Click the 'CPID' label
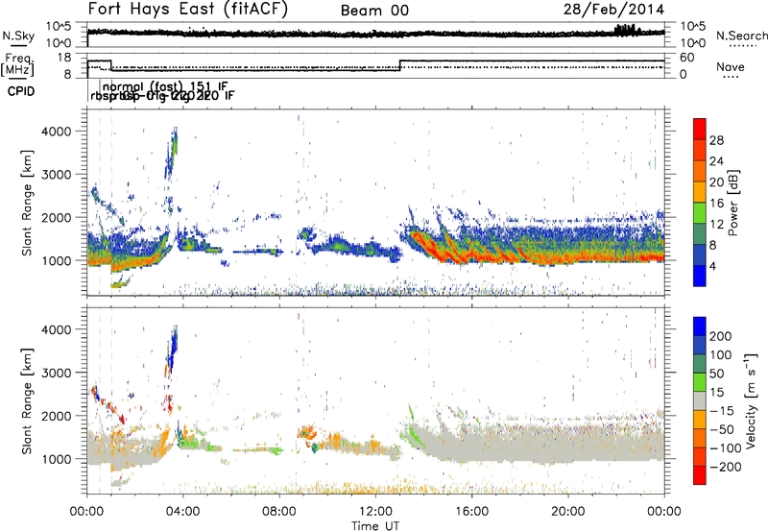This screenshot has width=768, height=532. [x=21, y=91]
